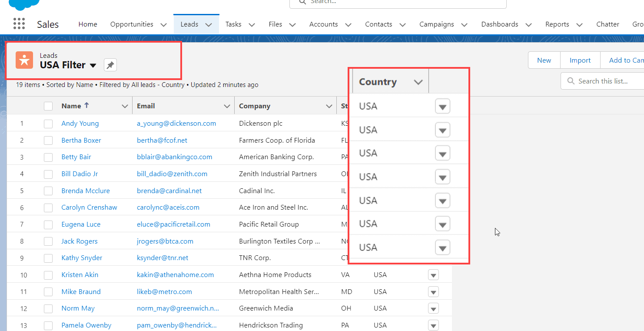
Task: Click the New button to create a lead
Action: coord(544,60)
